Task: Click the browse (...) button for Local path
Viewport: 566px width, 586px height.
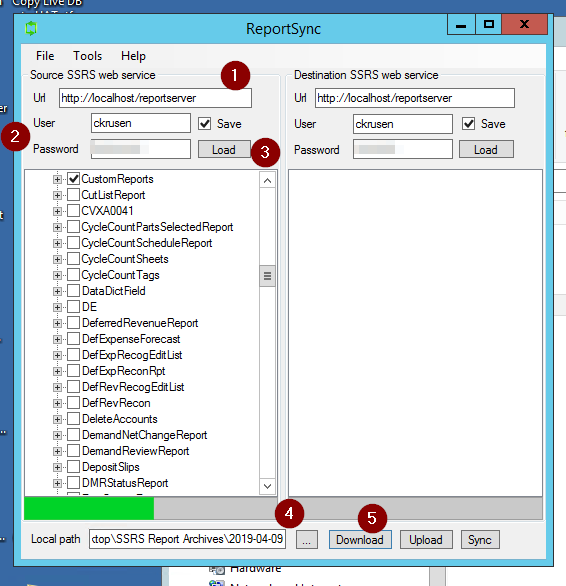Action: [x=307, y=540]
